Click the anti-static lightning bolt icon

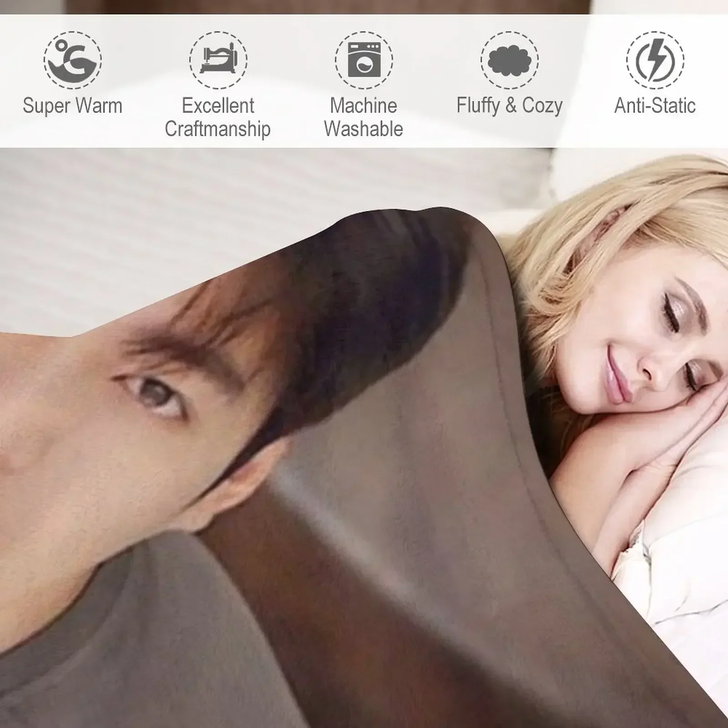pyautogui.click(x=655, y=60)
